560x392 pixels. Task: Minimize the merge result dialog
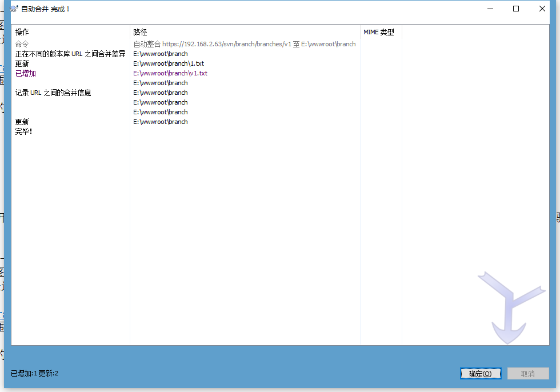point(490,9)
